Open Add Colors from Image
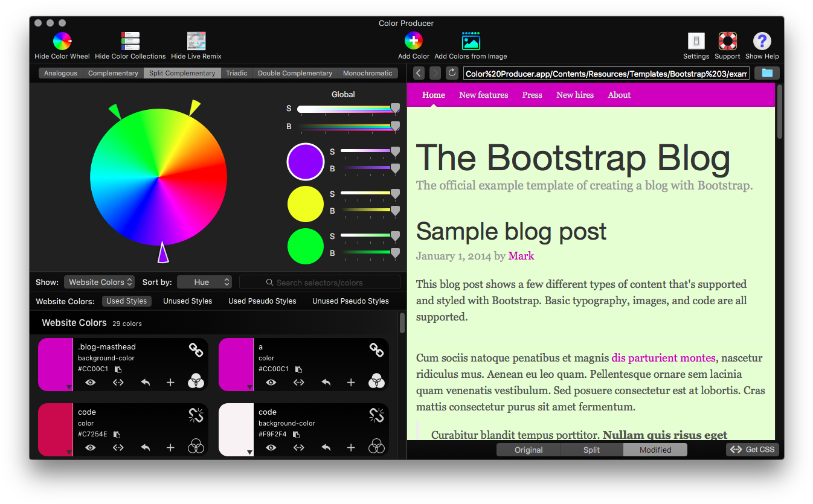 471,41
